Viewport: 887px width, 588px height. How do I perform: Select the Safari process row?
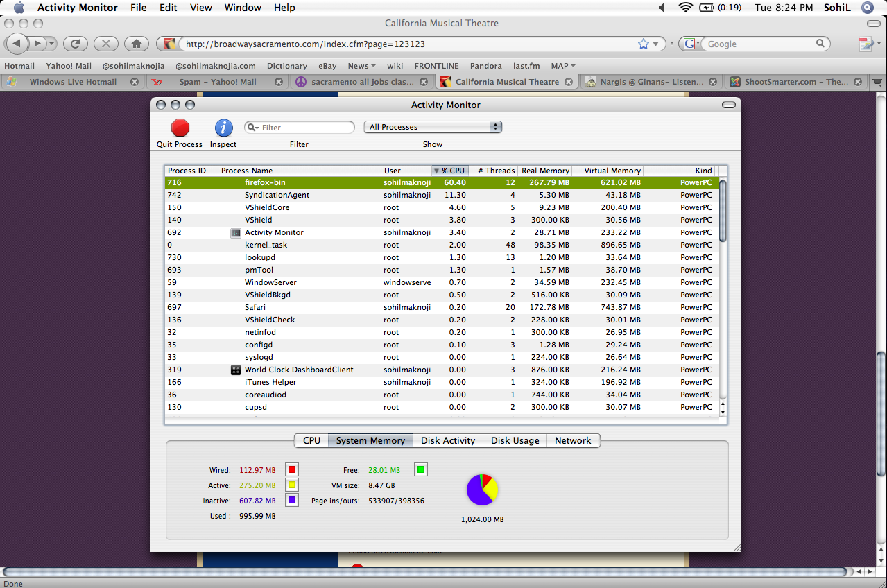click(x=442, y=307)
